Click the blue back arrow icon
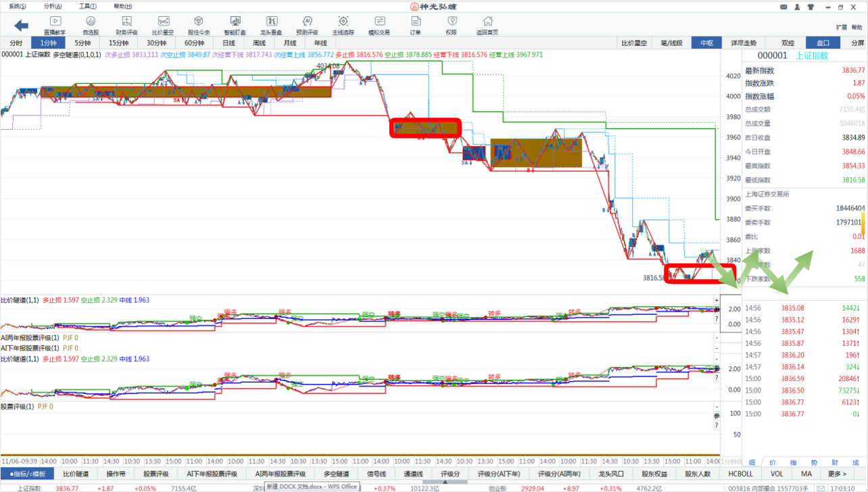 point(22,26)
